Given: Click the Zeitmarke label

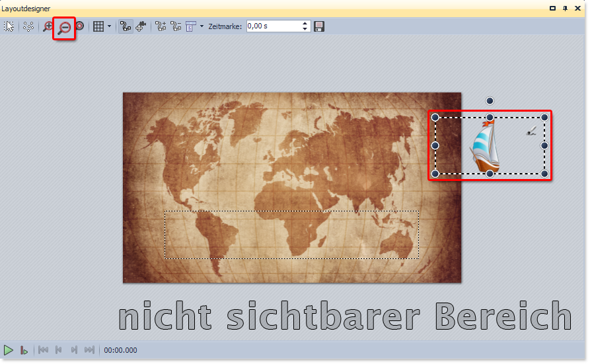Looking at the screenshot, I should pyautogui.click(x=225, y=26).
